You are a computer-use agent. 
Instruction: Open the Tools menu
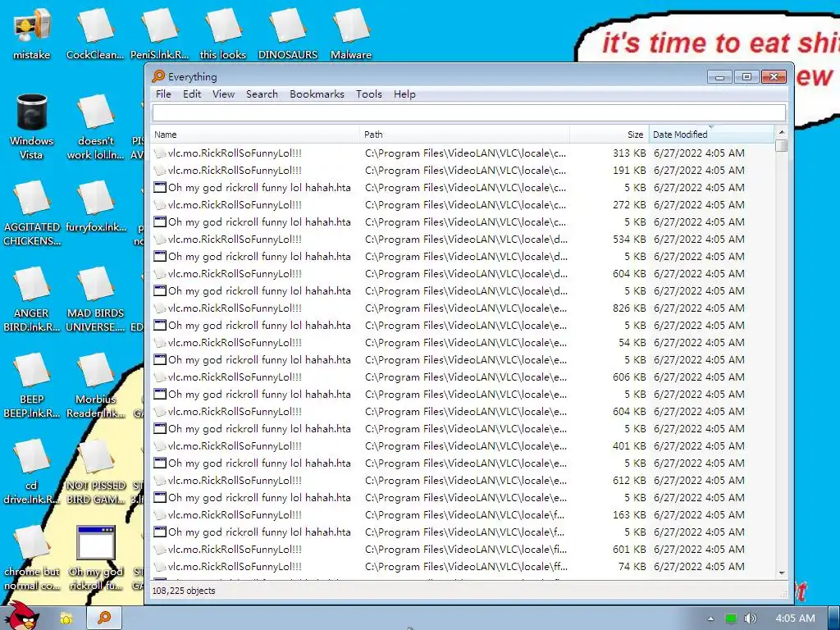click(369, 94)
